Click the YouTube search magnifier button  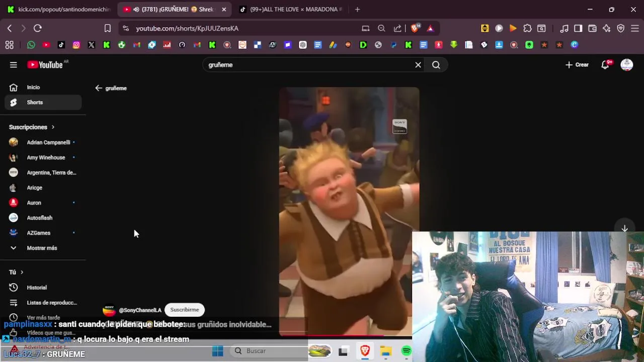coord(436,65)
